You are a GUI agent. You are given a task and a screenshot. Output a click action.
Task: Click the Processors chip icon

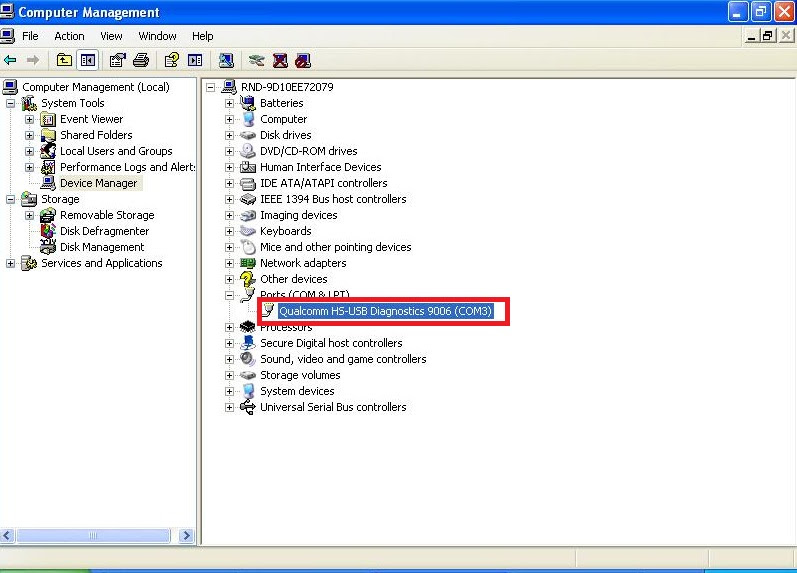pyautogui.click(x=248, y=327)
